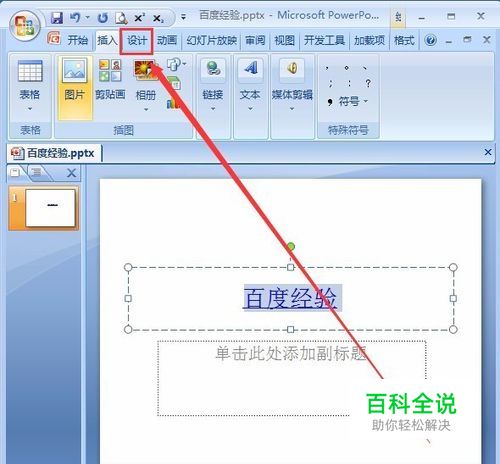The height and width of the screenshot is (464, 500).
Task: Click the orange icon left of 开始 tab
Action: pyautogui.click(x=54, y=38)
